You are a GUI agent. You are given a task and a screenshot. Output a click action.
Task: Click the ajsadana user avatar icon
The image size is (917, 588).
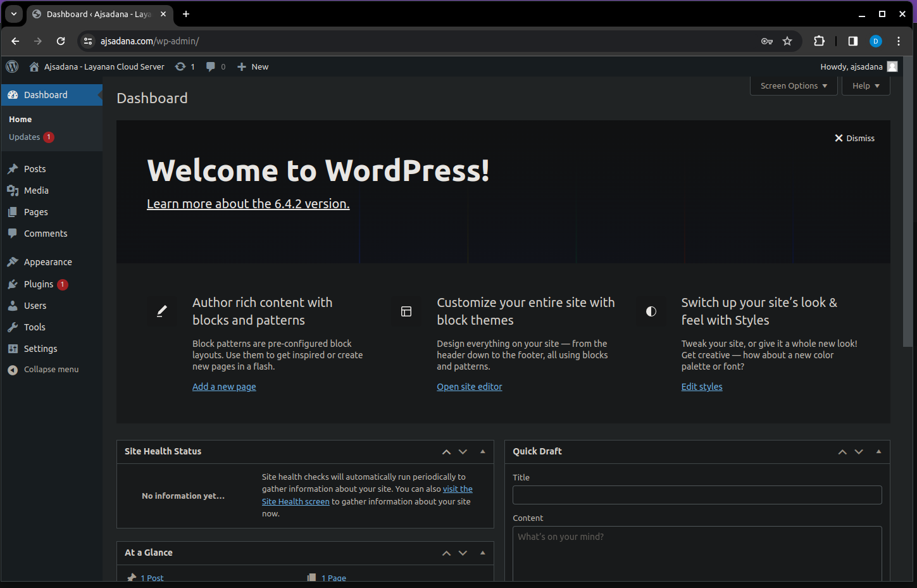tap(892, 66)
